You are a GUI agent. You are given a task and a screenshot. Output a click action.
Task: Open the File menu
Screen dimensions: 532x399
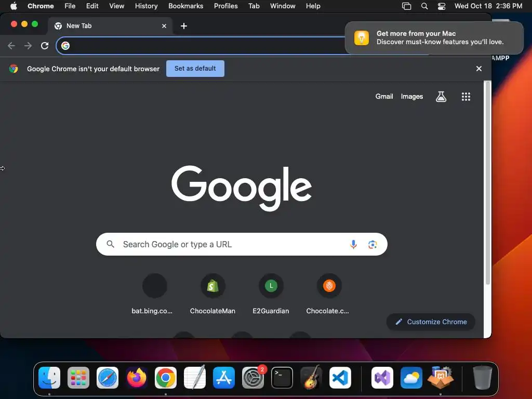pyautogui.click(x=70, y=6)
